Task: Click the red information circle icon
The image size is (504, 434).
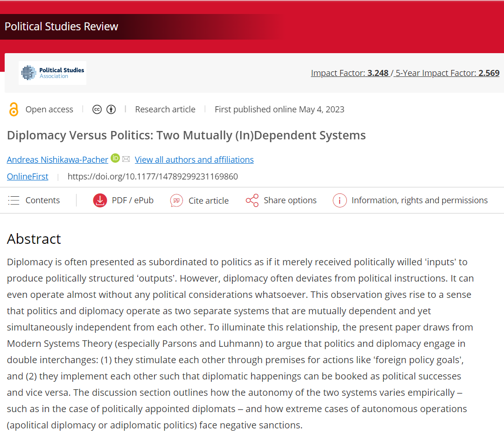Action: (x=340, y=200)
